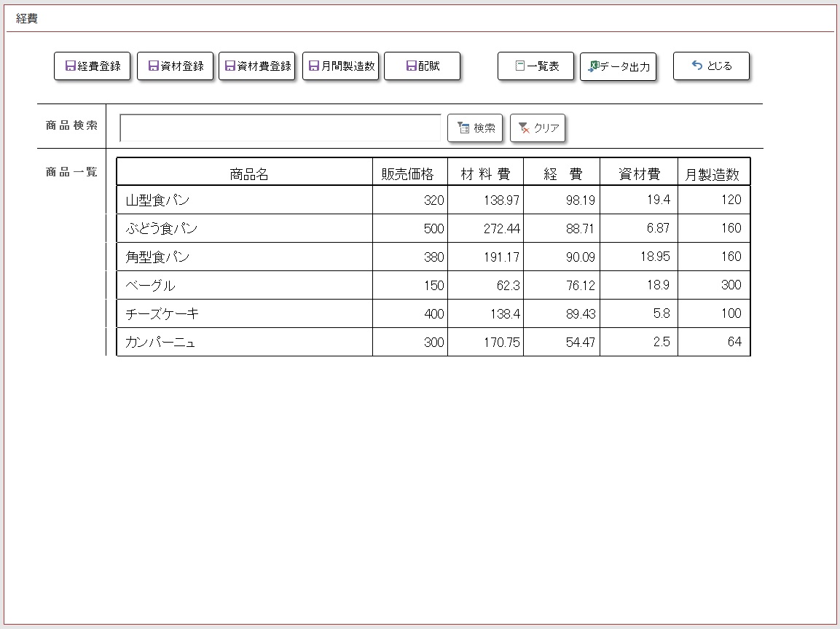The width and height of the screenshot is (840, 629).
Task: Click price cell 380 for 角型食パン
Action: pos(410,257)
